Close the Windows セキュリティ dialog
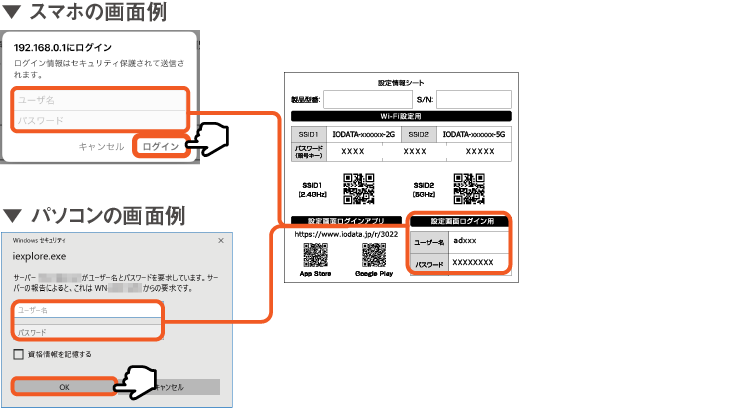This screenshot has width=730, height=408. [x=221, y=241]
